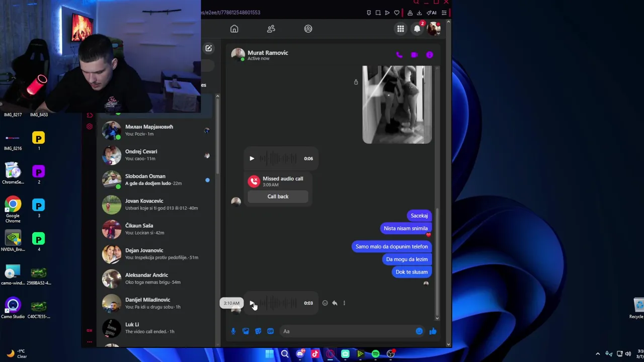This screenshot has height=362, width=644.
Task: Bookmark page with heart icon
Action: click(x=396, y=13)
